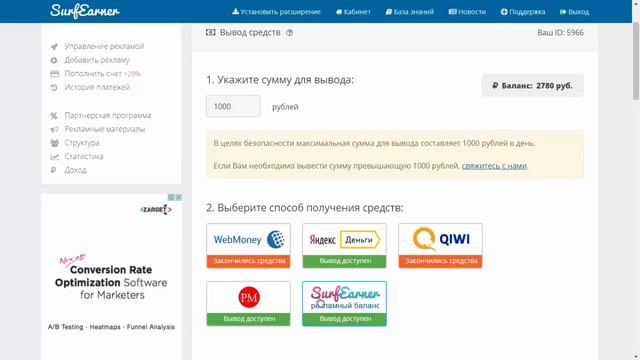Image resolution: width=640 pixels, height=360 pixels.
Task: Click the people icon for Структура
Action: 54,143
